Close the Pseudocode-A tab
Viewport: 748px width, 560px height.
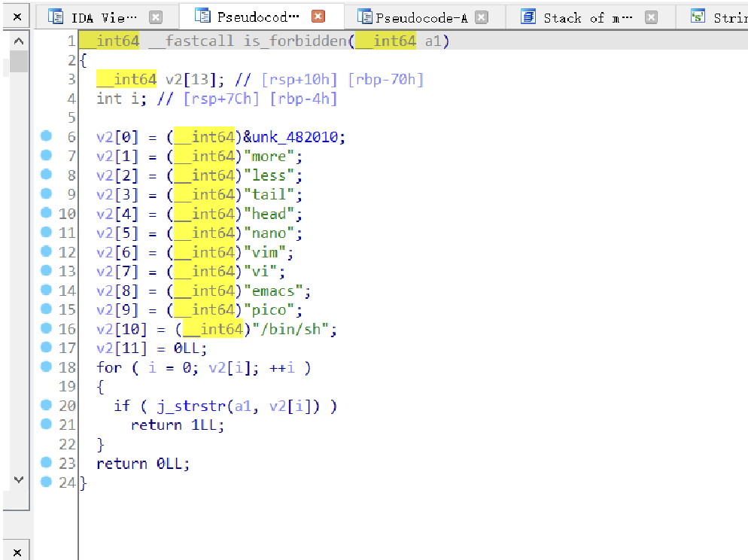point(482,17)
